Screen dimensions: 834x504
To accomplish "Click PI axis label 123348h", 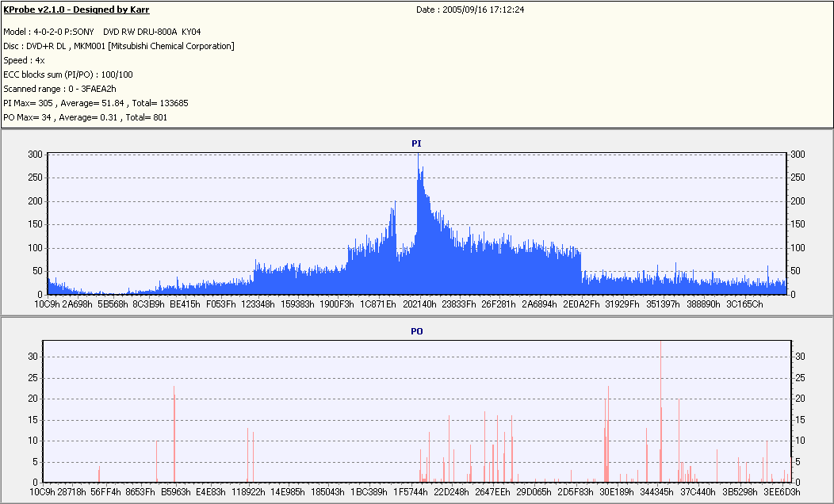I will click(x=258, y=304).
